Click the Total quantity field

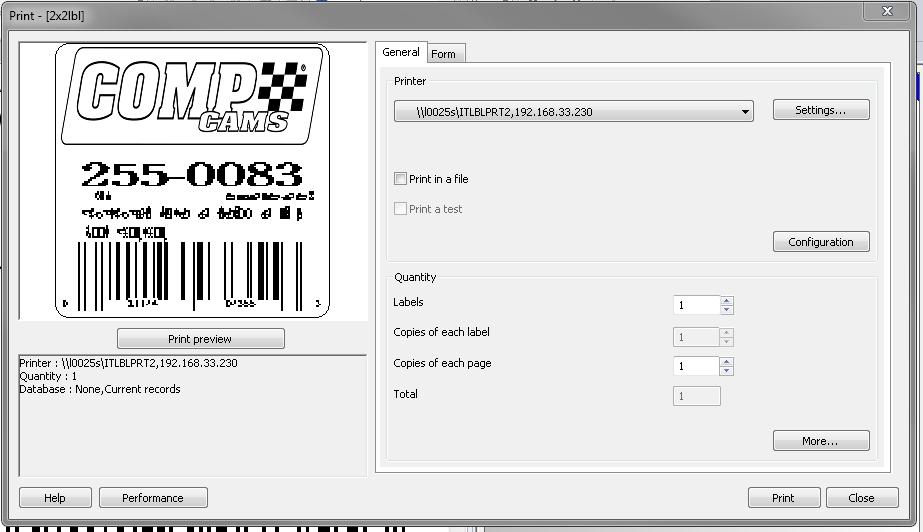click(x=696, y=396)
